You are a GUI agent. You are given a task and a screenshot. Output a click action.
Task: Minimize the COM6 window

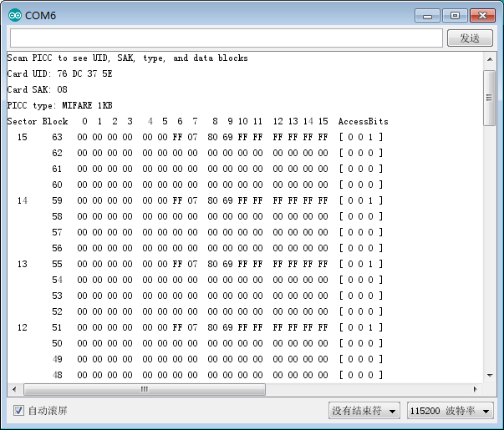(427, 15)
